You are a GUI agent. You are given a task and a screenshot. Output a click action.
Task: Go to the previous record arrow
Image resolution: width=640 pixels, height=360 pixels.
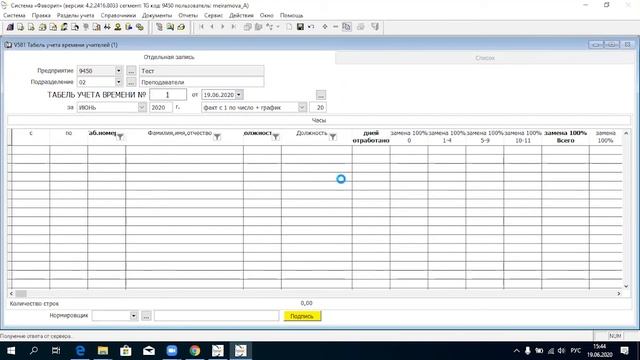(212, 27)
